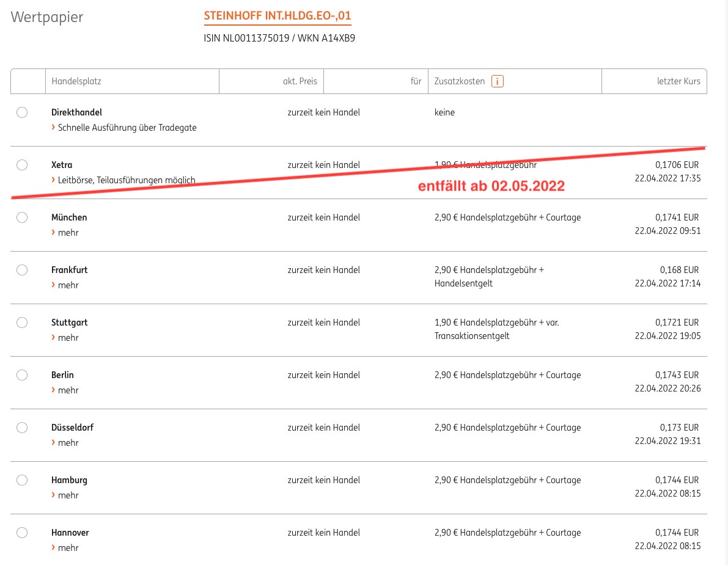Click the Handelsplatz column header
Viewport: 728px width, 565px height.
[76, 81]
